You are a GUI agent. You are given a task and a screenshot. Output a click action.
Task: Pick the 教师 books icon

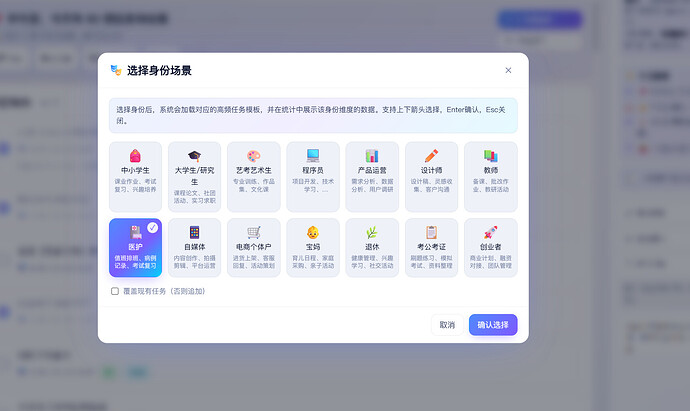tap(491, 156)
